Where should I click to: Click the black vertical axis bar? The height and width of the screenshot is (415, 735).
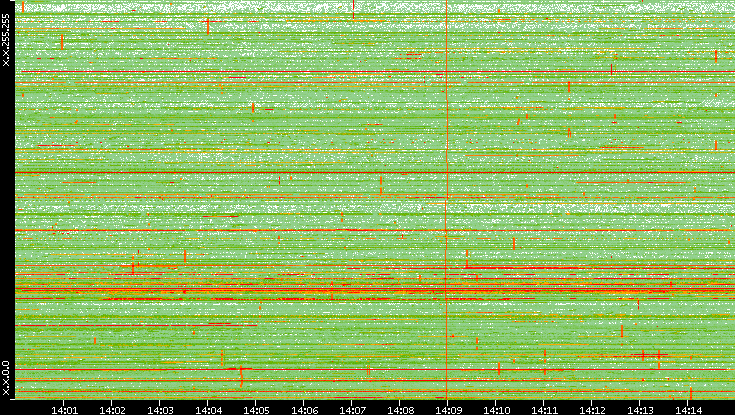coord(6,200)
